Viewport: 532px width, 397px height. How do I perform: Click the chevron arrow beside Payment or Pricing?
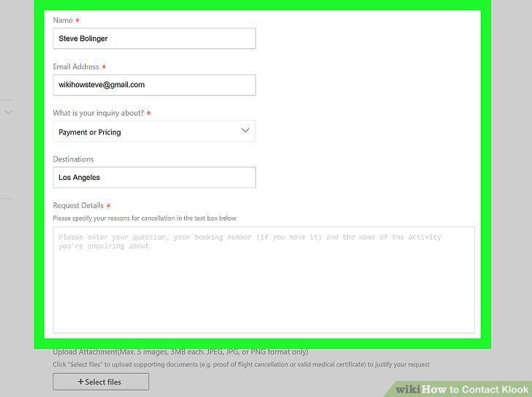[245, 131]
